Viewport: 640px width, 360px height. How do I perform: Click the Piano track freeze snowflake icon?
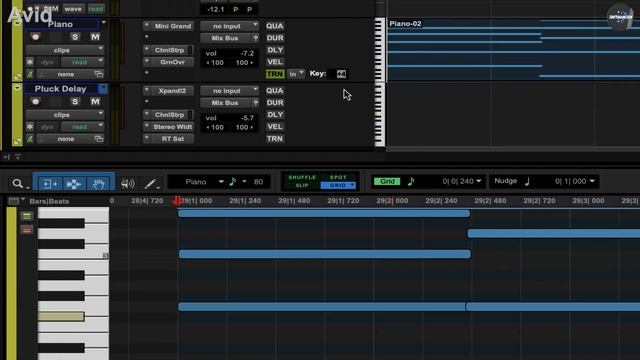(x=30, y=62)
